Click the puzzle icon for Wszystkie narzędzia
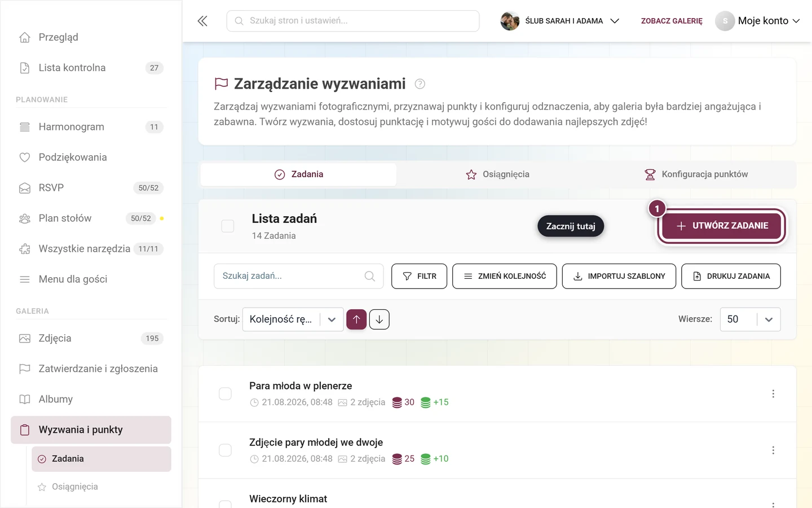The height and width of the screenshot is (508, 812). click(25, 249)
